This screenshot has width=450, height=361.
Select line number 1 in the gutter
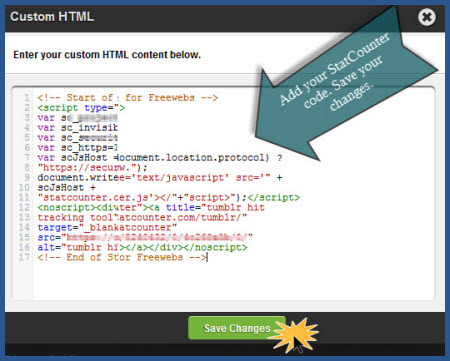click(27, 98)
